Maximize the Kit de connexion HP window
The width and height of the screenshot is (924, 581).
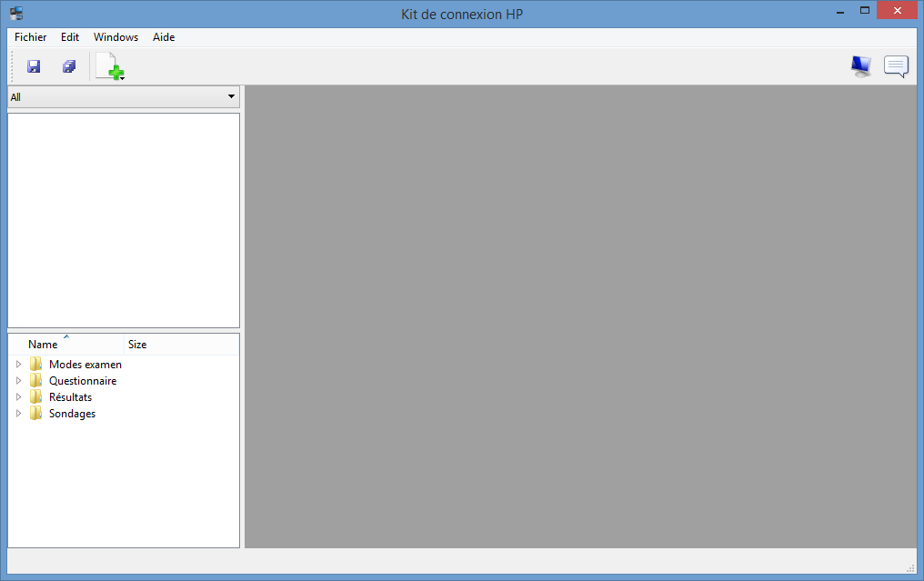[865, 11]
